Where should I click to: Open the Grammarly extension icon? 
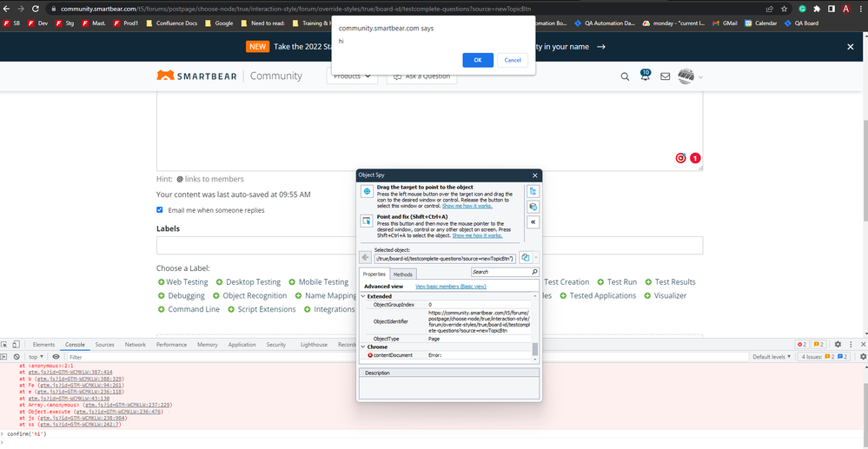click(x=802, y=9)
